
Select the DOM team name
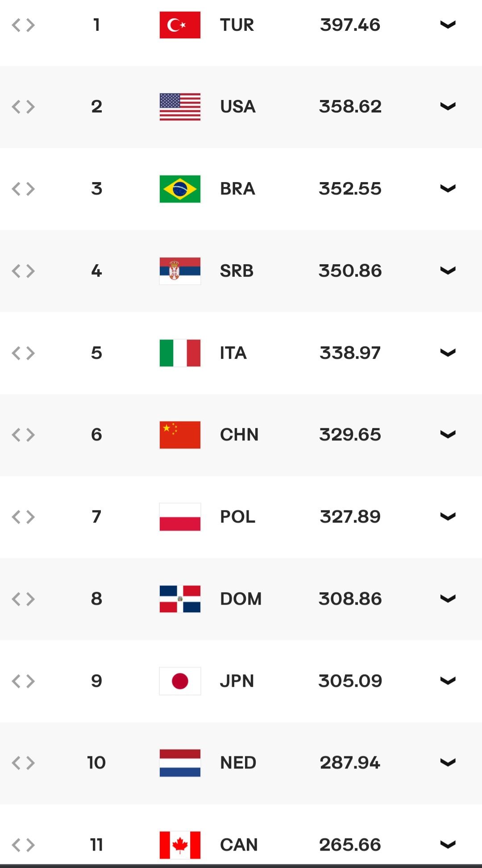click(x=241, y=599)
